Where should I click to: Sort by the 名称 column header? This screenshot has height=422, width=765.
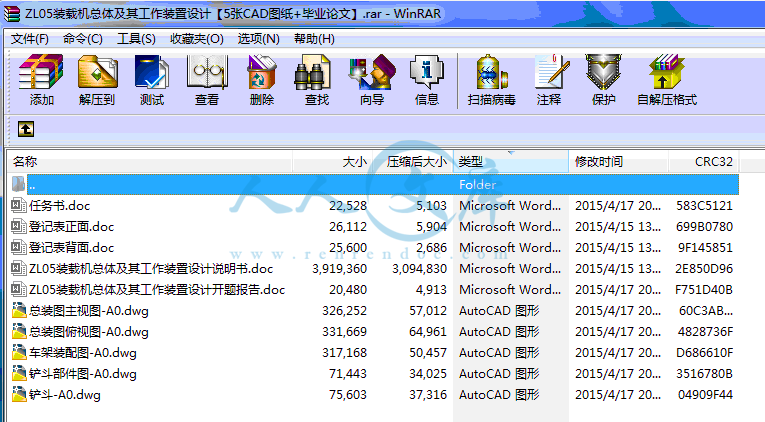(149, 161)
